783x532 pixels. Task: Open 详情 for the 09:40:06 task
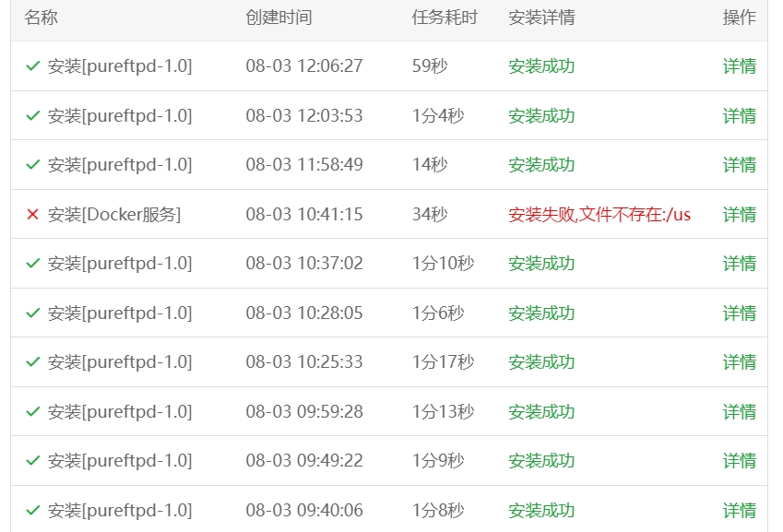pyautogui.click(x=740, y=511)
